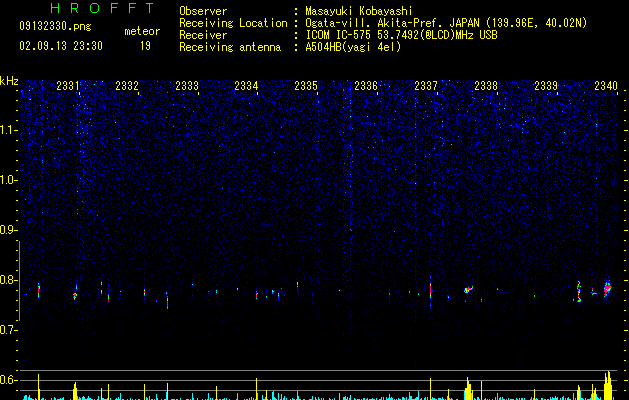This screenshot has width=629, height=400.
Task: Click the A504HB(yagi 4el) antenna text
Action: [353, 47]
